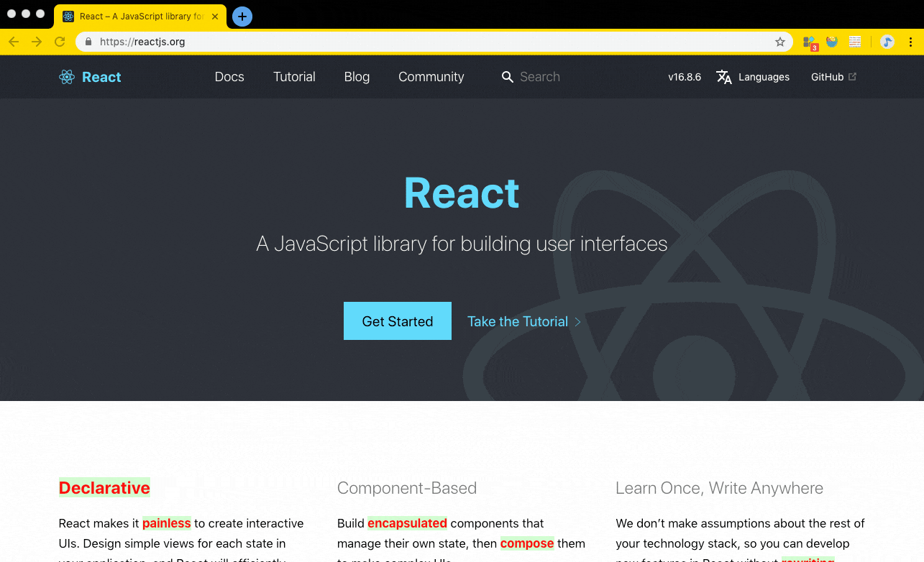The width and height of the screenshot is (924, 562).
Task: Open the Docs navigation item
Action: pos(229,77)
